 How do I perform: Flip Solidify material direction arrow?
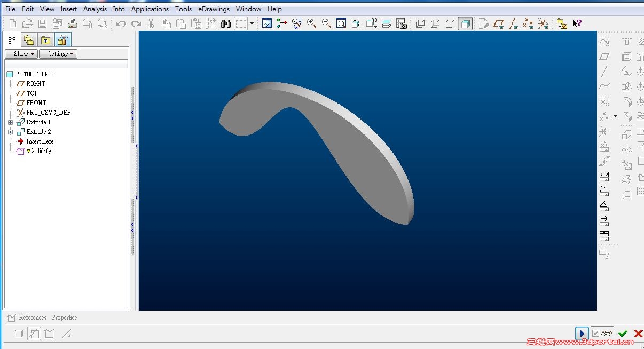tap(67, 334)
